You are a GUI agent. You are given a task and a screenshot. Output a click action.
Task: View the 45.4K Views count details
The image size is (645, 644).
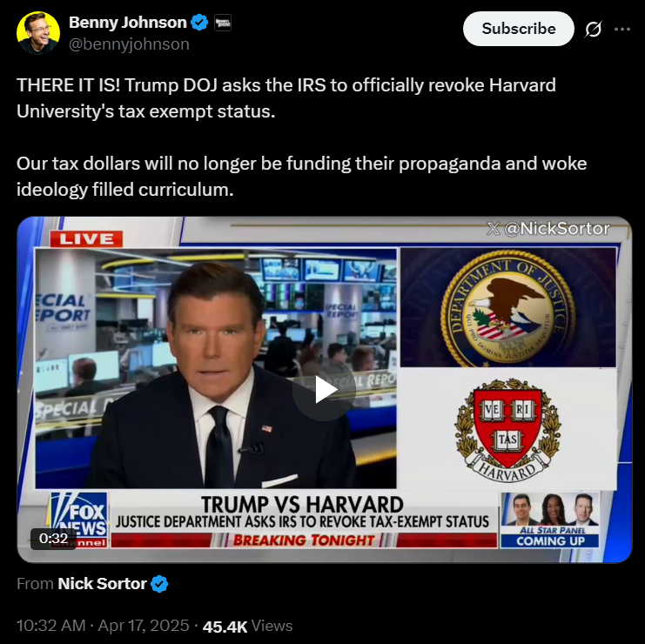coord(247,626)
